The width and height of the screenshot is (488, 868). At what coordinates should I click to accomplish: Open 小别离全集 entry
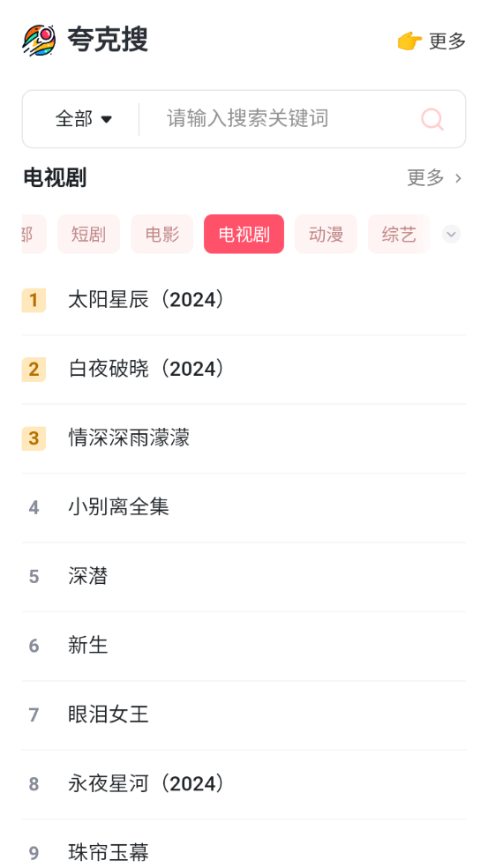(x=244, y=507)
